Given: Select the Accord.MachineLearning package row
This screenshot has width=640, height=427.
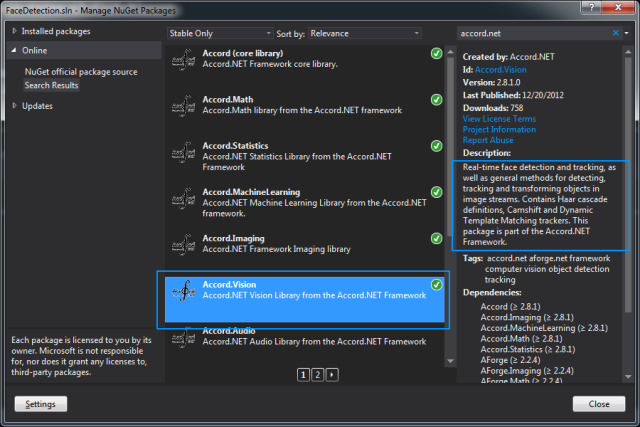Looking at the screenshot, I should pos(304,207).
